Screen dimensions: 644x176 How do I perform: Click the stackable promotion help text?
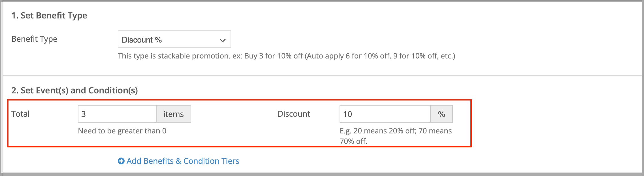coord(286,56)
